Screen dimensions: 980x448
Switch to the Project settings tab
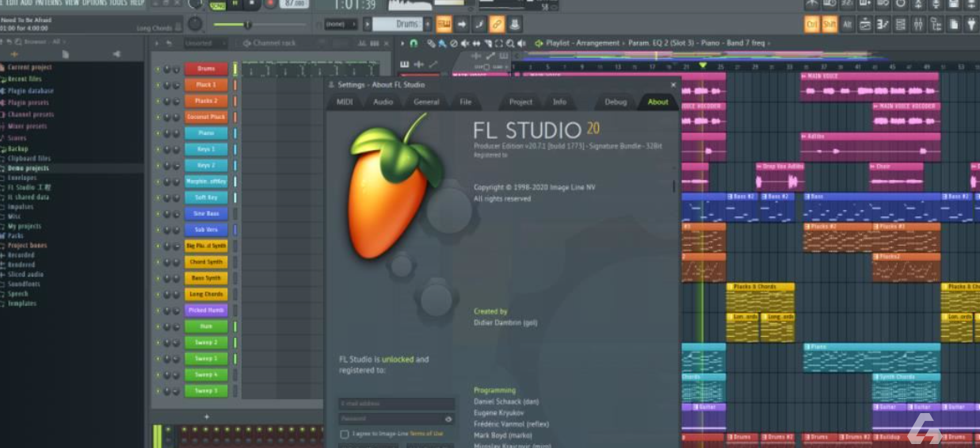tap(521, 101)
